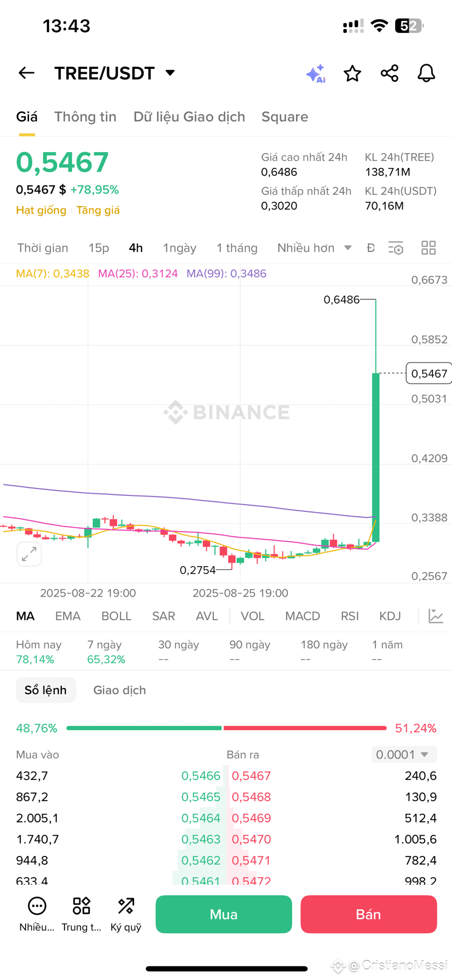The image size is (452, 980).
Task: Toggle the SAR indicator
Action: click(164, 616)
